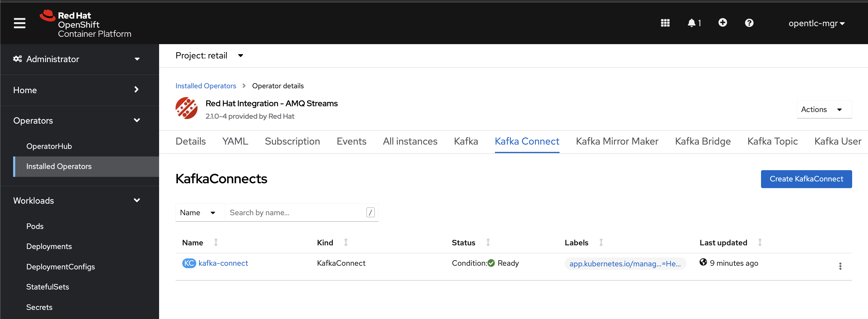Sort table by Status column

tap(488, 242)
